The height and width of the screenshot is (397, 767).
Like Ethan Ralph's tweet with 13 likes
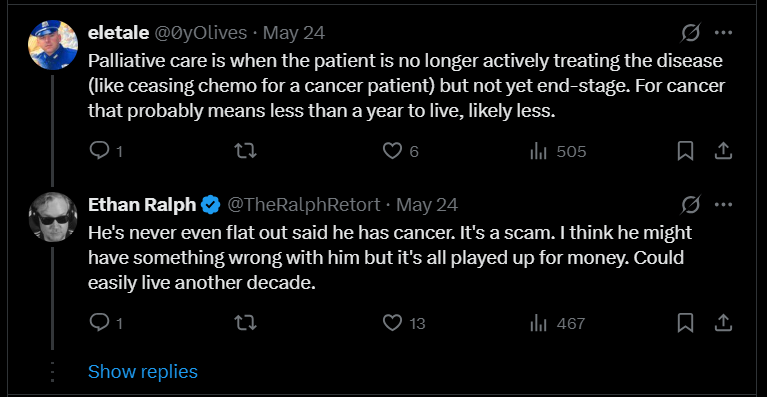pyautogui.click(x=404, y=323)
